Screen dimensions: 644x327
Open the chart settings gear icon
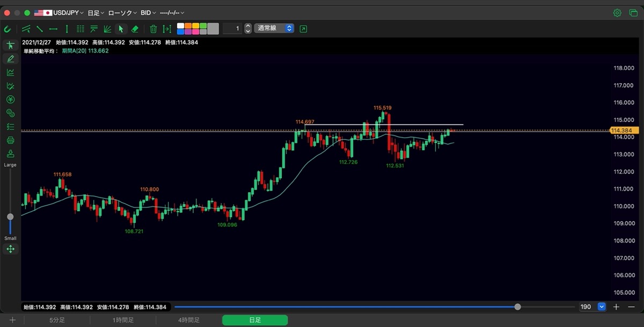coord(617,13)
